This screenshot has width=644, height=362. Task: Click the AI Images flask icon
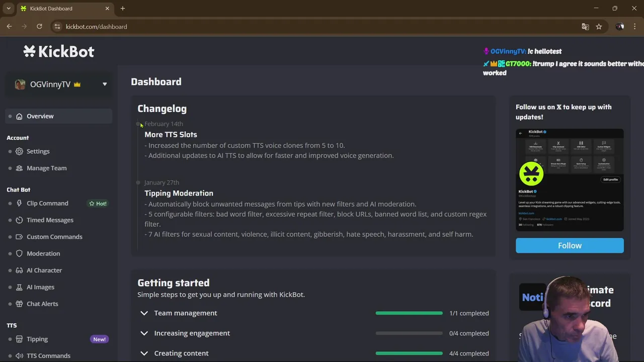(x=19, y=287)
